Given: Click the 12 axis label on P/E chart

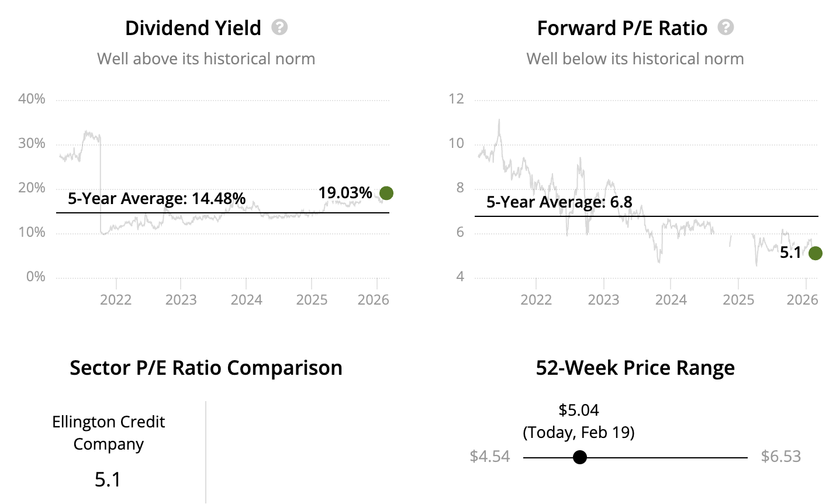Looking at the screenshot, I should tap(456, 99).
